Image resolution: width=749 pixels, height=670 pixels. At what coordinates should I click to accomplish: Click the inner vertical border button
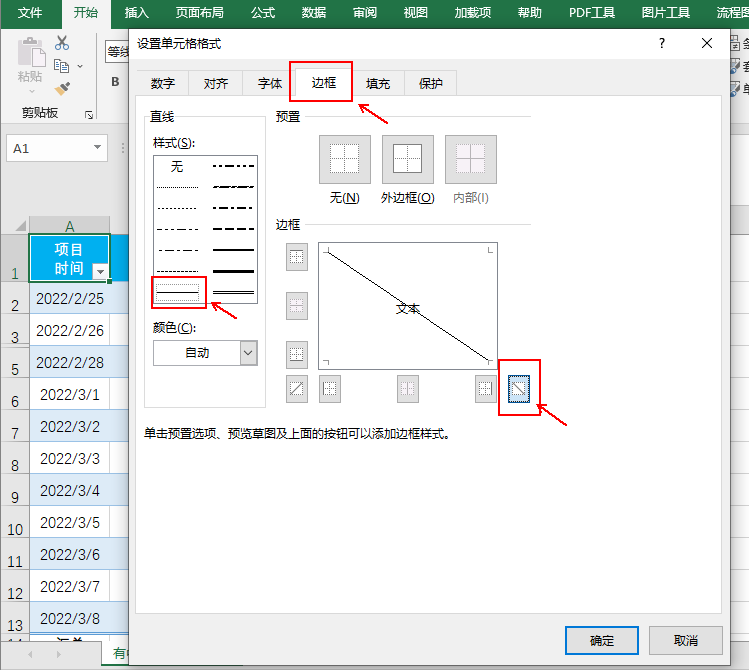pos(407,389)
